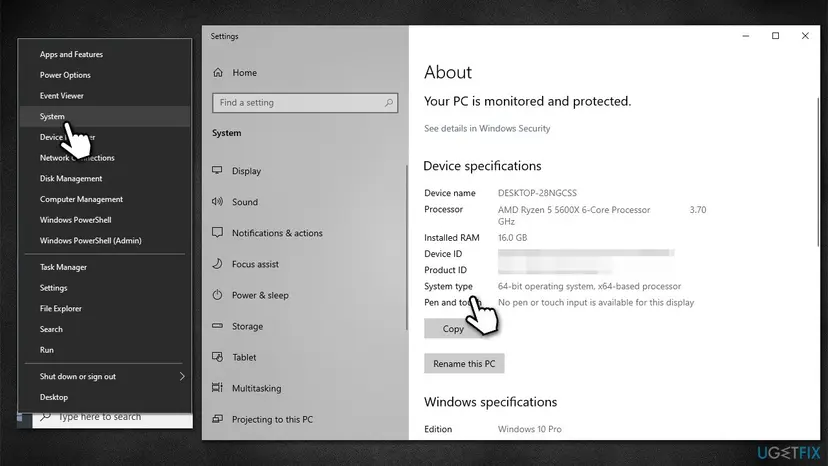Click the Device specifications heading
828x466 pixels.
coord(482,166)
